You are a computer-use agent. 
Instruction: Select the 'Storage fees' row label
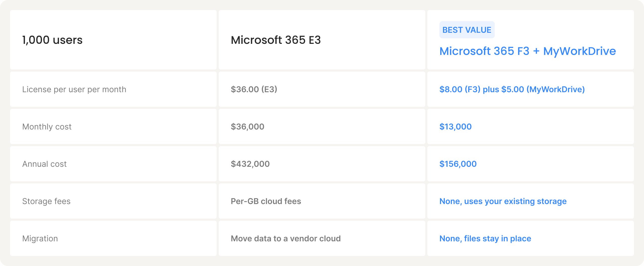(46, 201)
